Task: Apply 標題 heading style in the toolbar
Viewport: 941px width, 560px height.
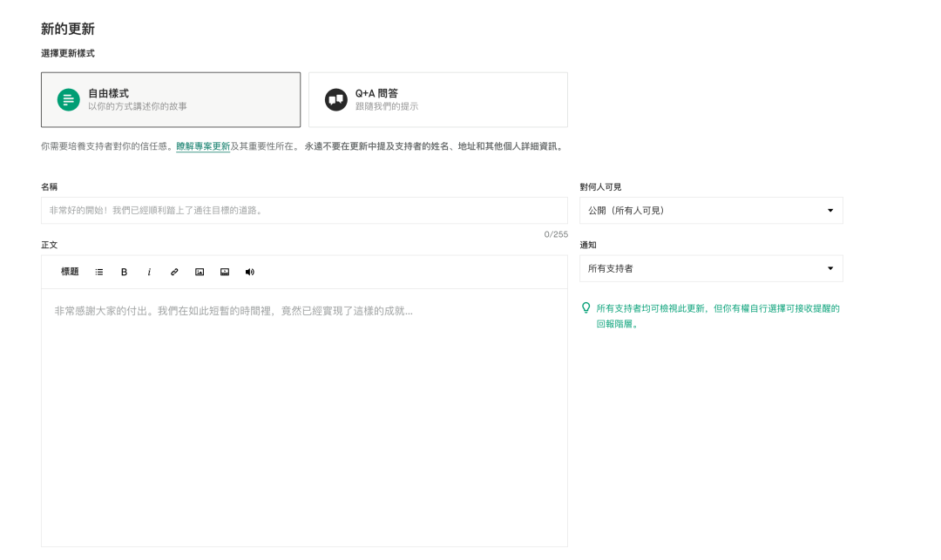Action: tap(70, 272)
